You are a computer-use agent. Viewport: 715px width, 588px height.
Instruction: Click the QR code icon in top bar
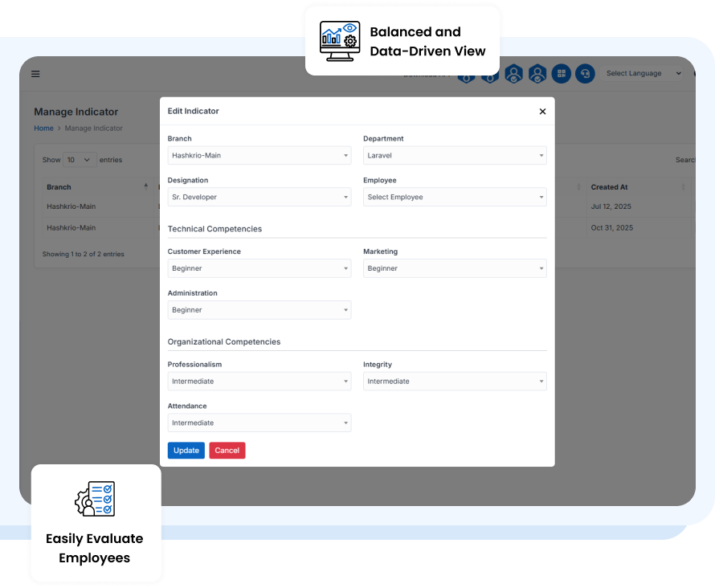pyautogui.click(x=562, y=74)
